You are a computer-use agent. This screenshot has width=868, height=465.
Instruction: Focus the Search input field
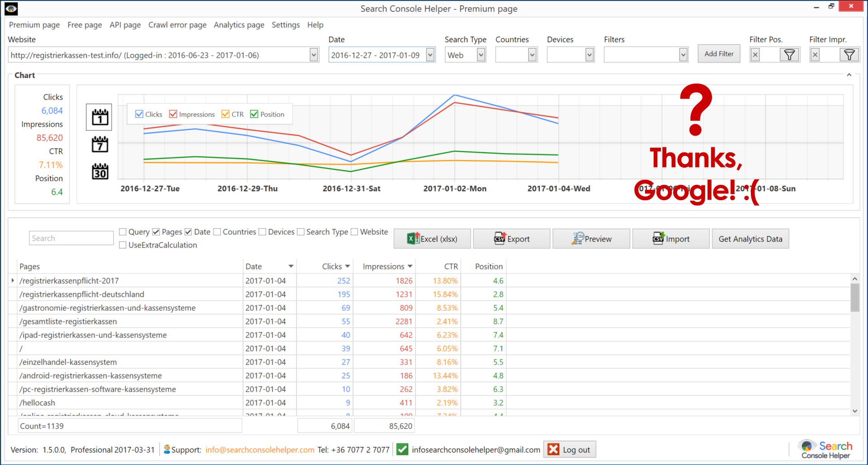(71, 238)
